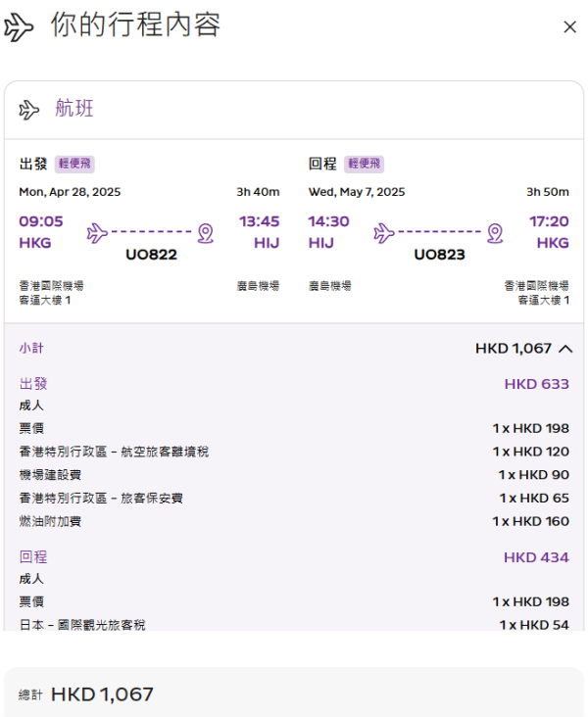Screen dimensions: 588x717
Task: Collapse the HKD 1,067 subtotal chevron
Action: 565,349
